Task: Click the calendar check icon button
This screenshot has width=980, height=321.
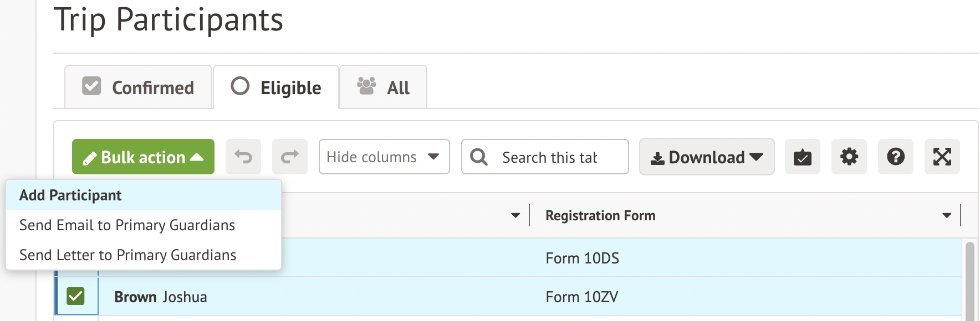Action: (x=802, y=157)
